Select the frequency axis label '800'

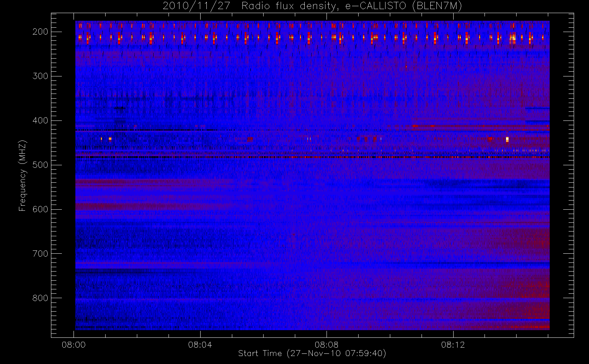(x=40, y=298)
